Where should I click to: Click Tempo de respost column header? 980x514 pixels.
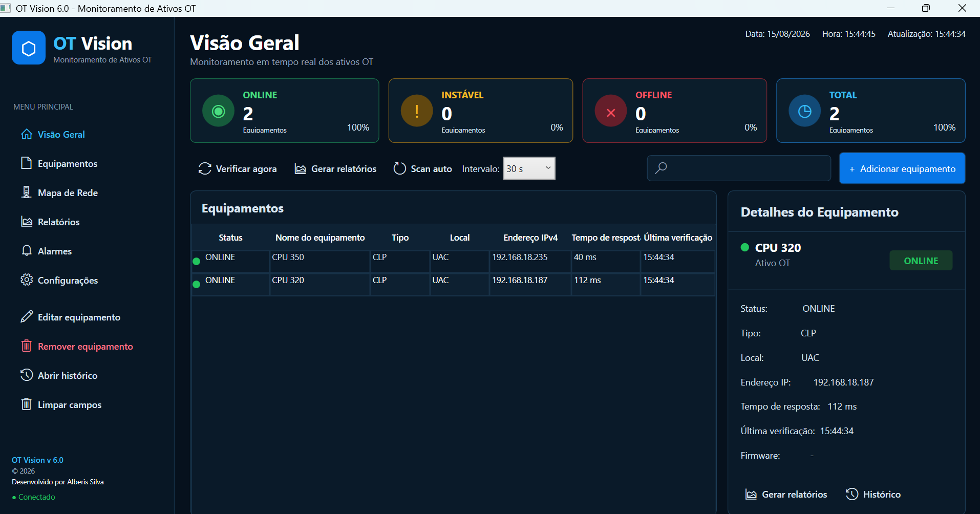[606, 238]
